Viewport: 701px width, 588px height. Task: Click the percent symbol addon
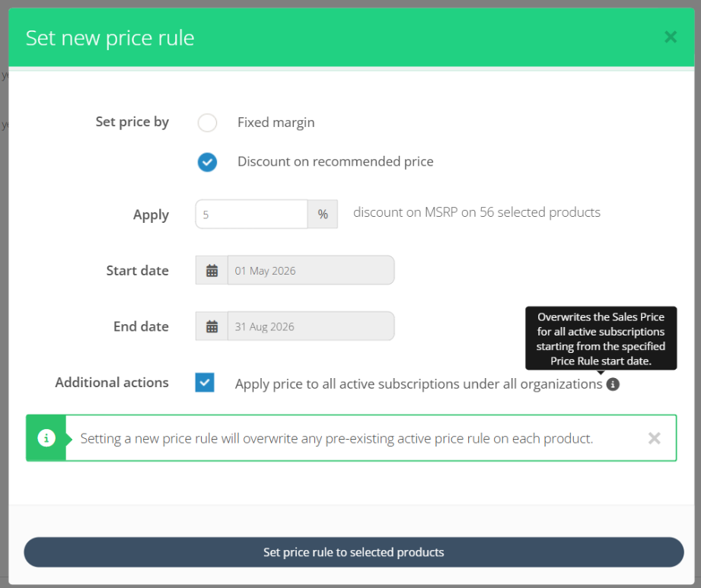pos(323,215)
